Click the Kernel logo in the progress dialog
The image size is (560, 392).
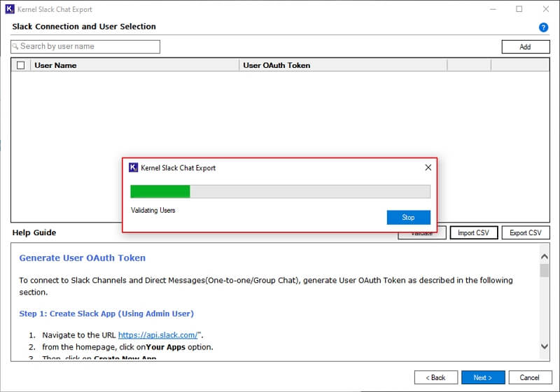pos(133,167)
